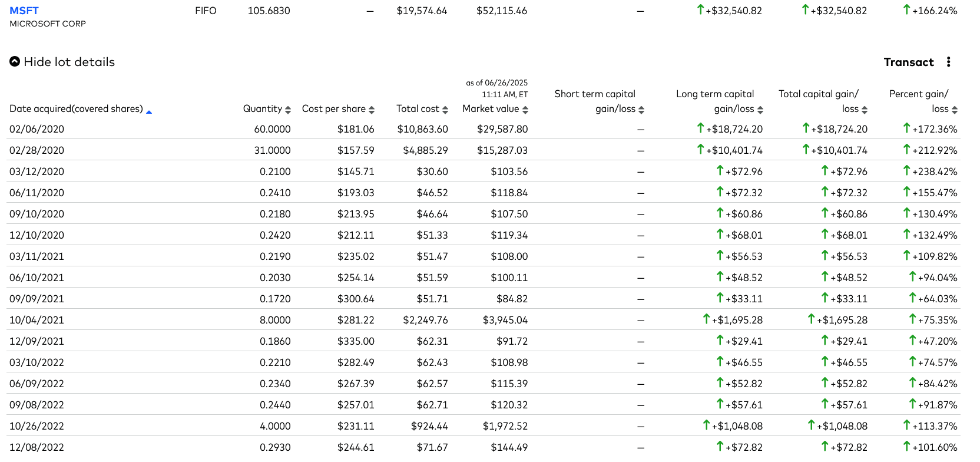The width and height of the screenshot is (980, 462).
Task: Collapse lot details with Hide lot details
Action: point(62,62)
